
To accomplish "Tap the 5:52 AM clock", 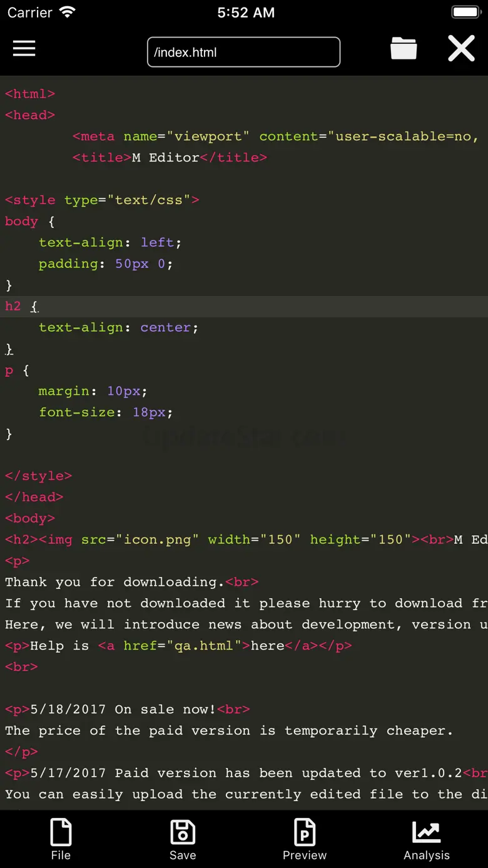I will pyautogui.click(x=246, y=13).
